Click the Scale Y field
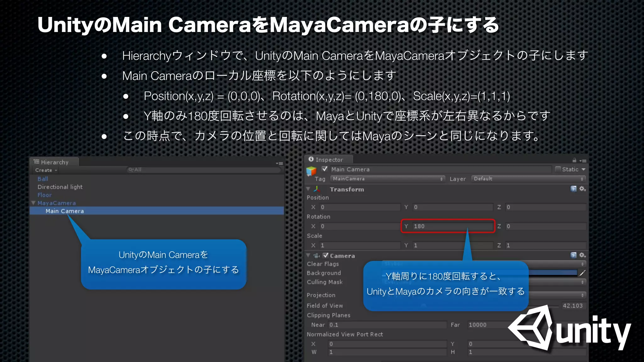 click(453, 245)
